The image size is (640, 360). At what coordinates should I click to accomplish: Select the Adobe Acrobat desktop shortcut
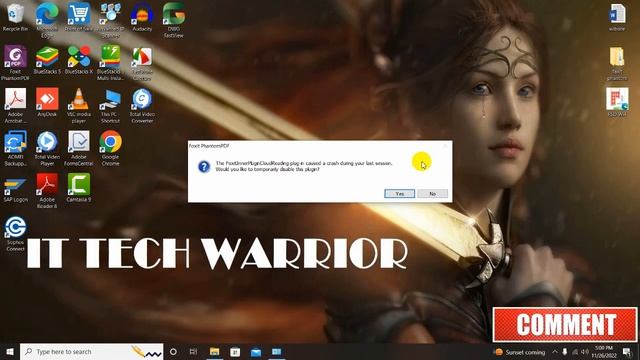[15, 106]
